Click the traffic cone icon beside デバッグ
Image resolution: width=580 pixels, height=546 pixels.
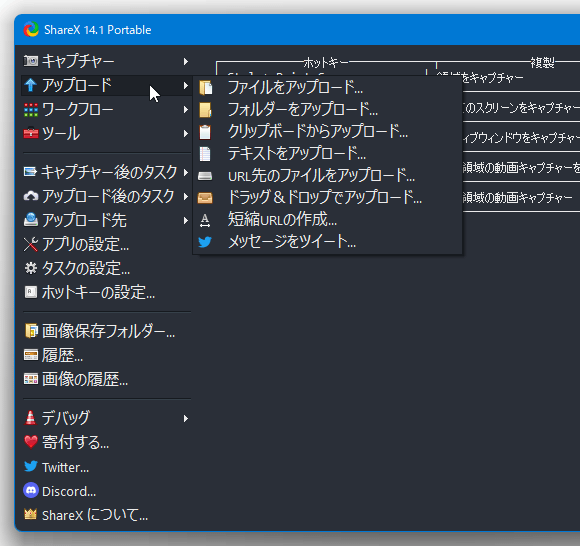click(x=30, y=418)
